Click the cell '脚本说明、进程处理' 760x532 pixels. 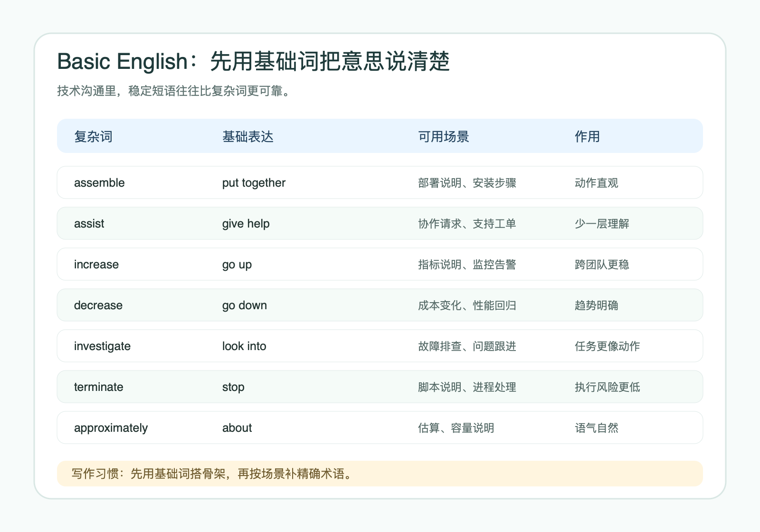point(467,387)
